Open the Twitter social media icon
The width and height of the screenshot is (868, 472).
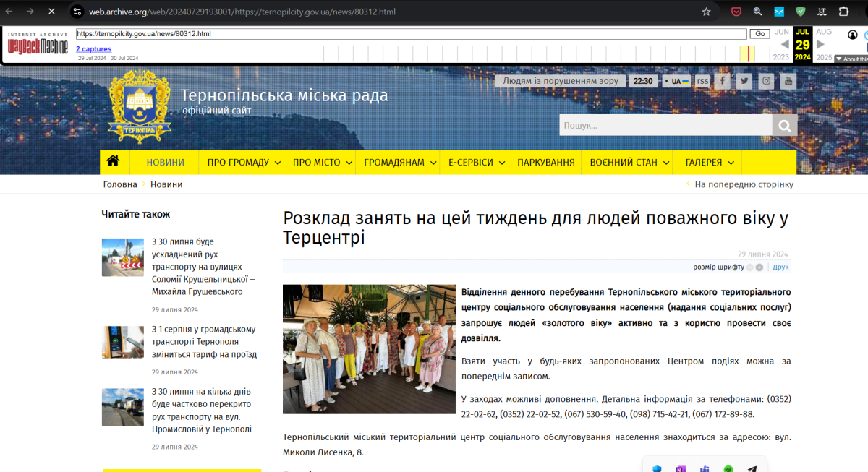click(x=744, y=81)
